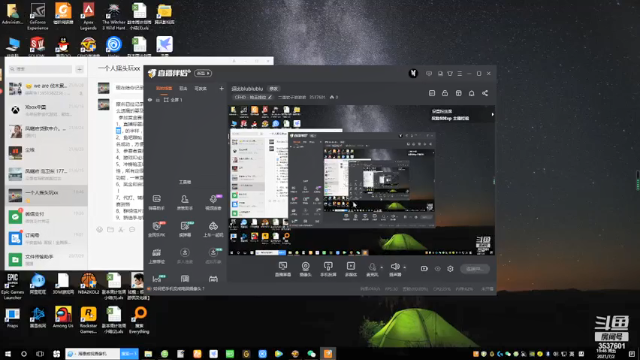Add a new scene with plus button
640x360 pixels.
coord(221,89)
